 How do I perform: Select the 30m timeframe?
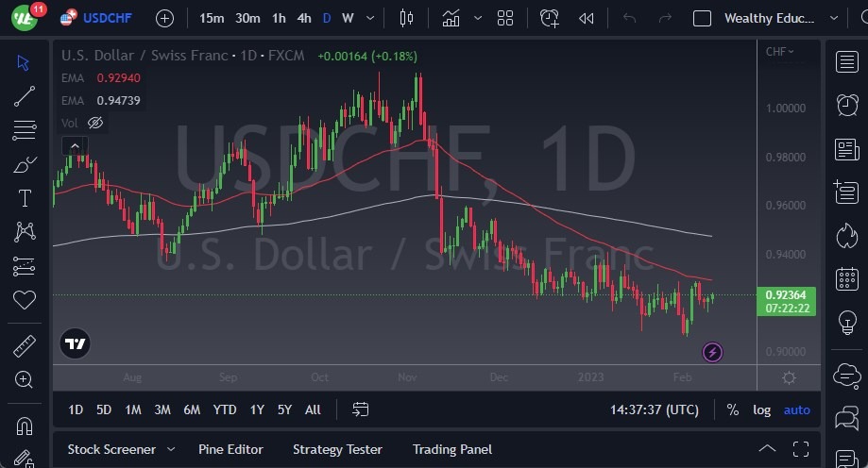[247, 18]
